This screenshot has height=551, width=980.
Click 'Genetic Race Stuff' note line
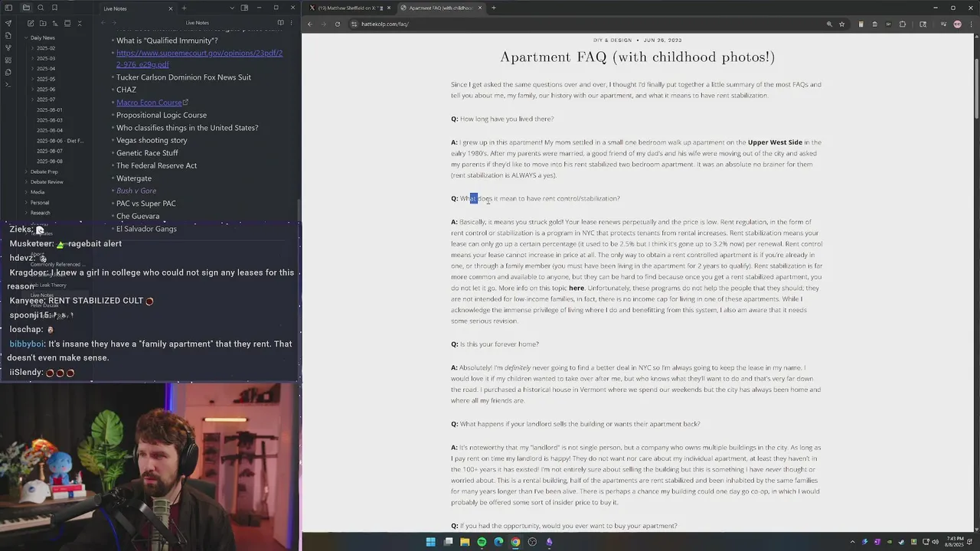coord(147,153)
